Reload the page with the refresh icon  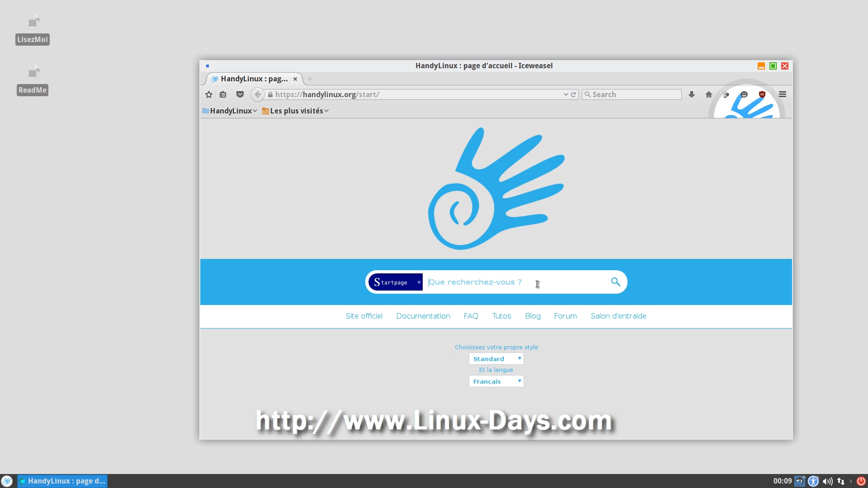click(573, 94)
